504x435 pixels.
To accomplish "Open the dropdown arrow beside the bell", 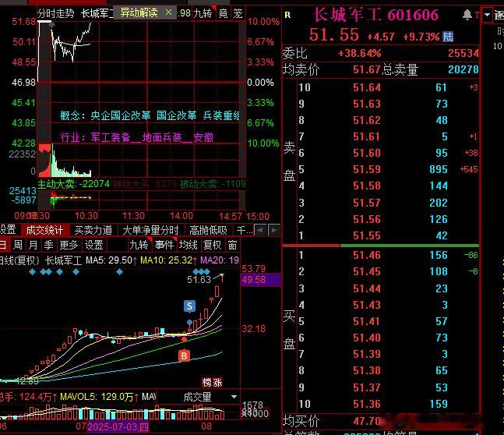I will pos(488,15).
